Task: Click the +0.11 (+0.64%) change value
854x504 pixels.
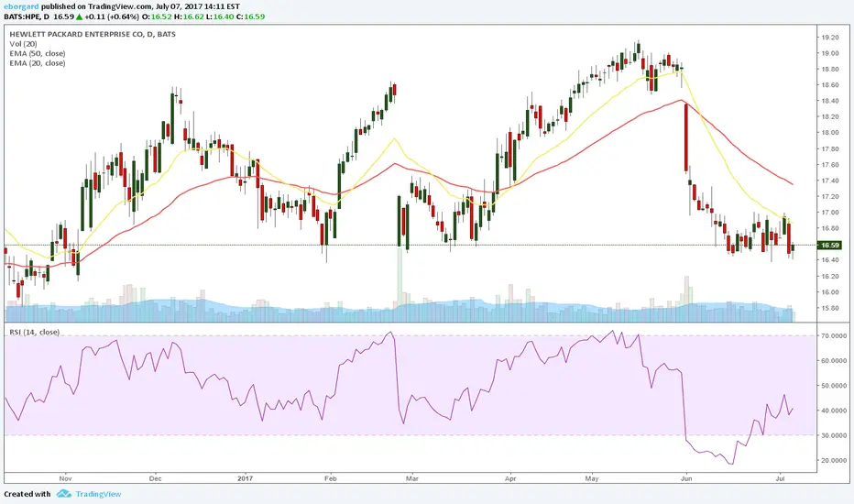Action: (x=112, y=16)
